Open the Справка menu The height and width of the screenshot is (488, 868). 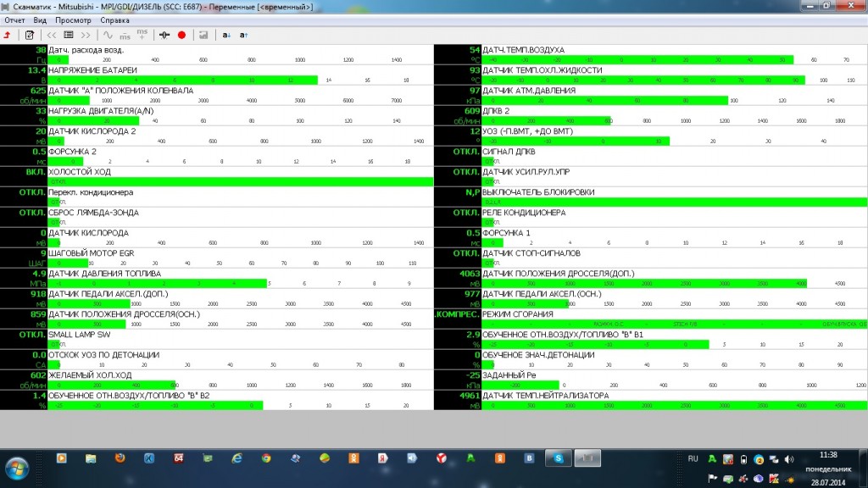[x=114, y=19]
